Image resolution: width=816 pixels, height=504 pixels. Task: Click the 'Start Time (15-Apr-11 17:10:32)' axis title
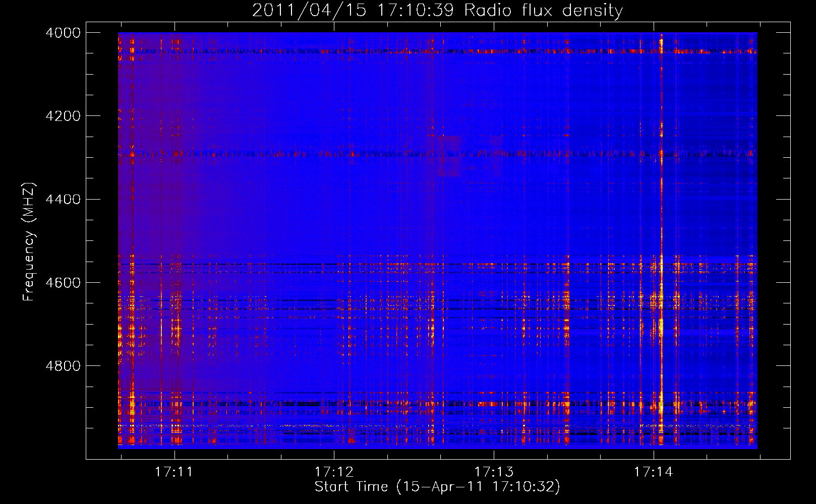[x=437, y=487]
